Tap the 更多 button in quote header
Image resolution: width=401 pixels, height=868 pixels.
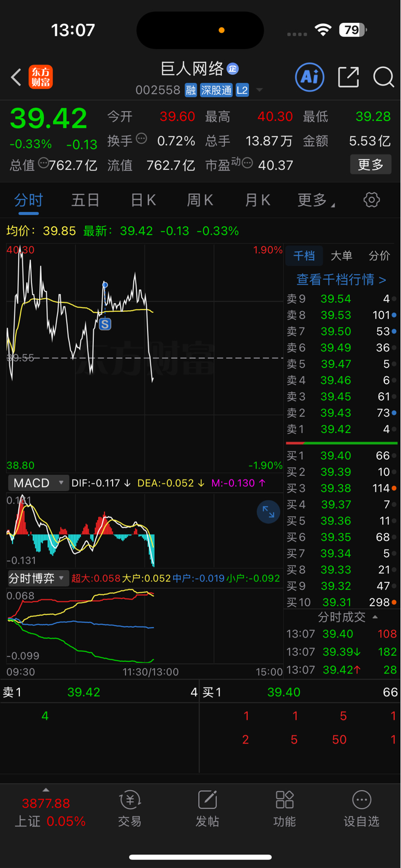[x=371, y=165]
